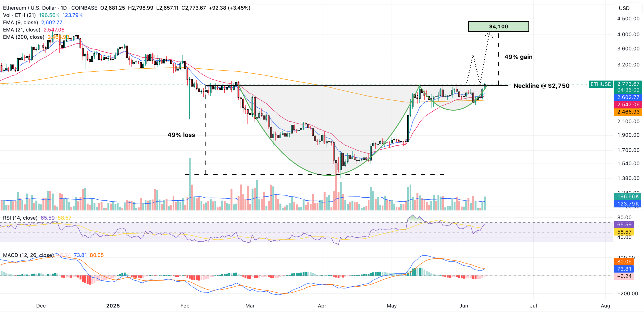Select the '49% gain' text annotation
The image size is (644, 312).
[x=518, y=57]
